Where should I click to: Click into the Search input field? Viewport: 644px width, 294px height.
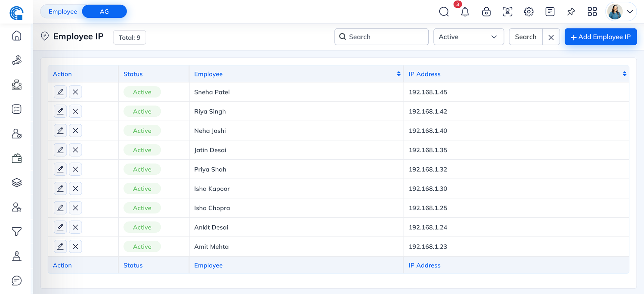coord(386,37)
